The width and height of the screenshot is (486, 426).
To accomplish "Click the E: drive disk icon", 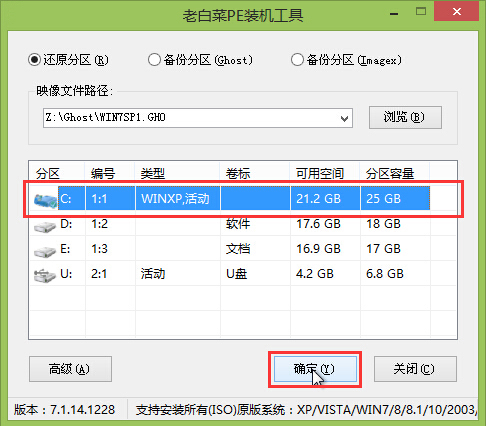I will click(45, 251).
